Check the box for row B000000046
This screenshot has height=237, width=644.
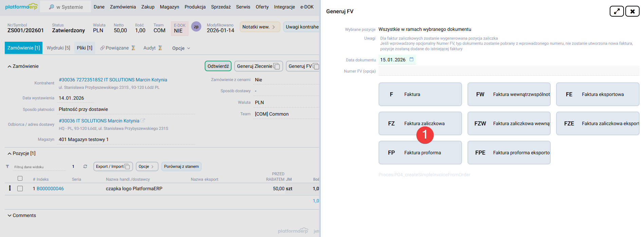click(x=20, y=189)
